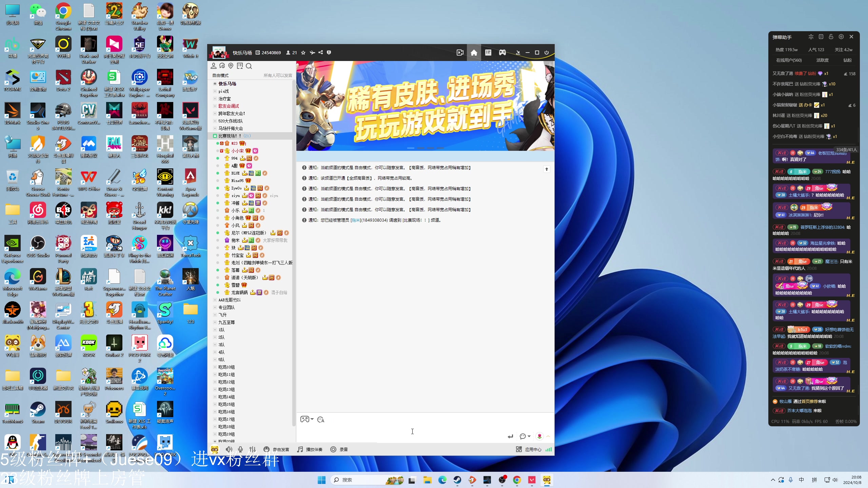Expand the 专业团队 channel
This screenshot has width=868, height=488.
(215, 307)
